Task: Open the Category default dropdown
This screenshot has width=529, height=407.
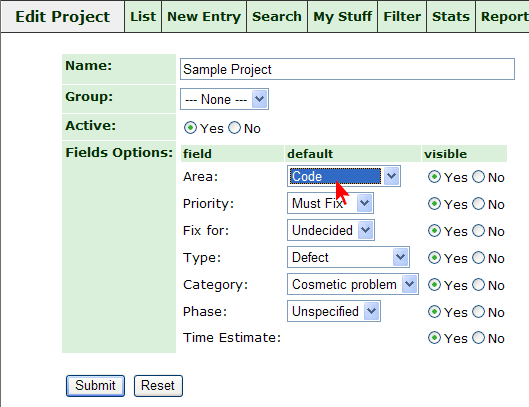Action: (353, 284)
